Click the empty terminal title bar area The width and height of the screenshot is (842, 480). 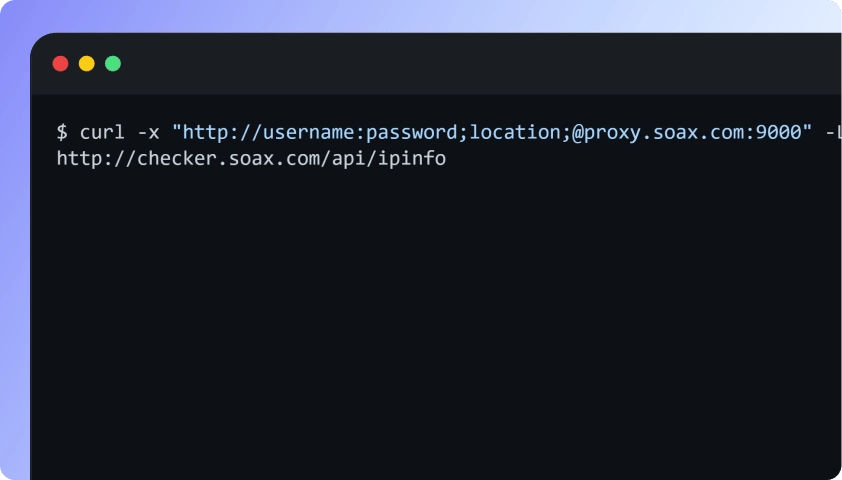tap(450, 64)
